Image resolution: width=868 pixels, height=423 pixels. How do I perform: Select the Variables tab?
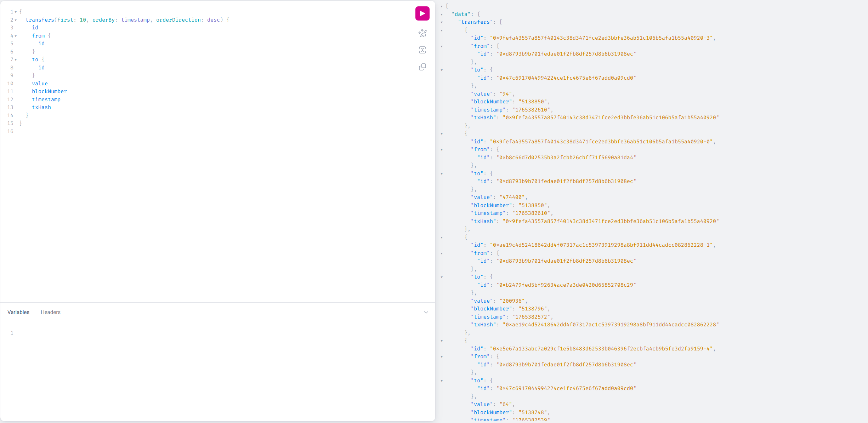(18, 312)
